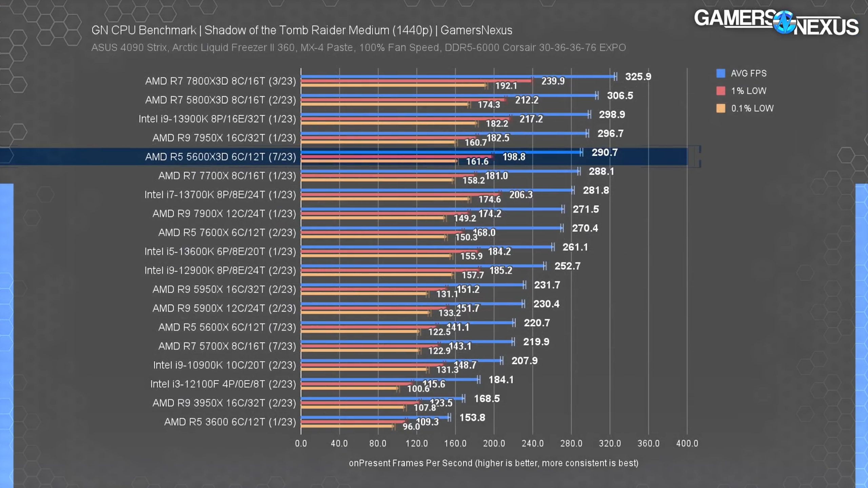Click the AMD R7 5800X3D blue average bar

tap(448, 96)
